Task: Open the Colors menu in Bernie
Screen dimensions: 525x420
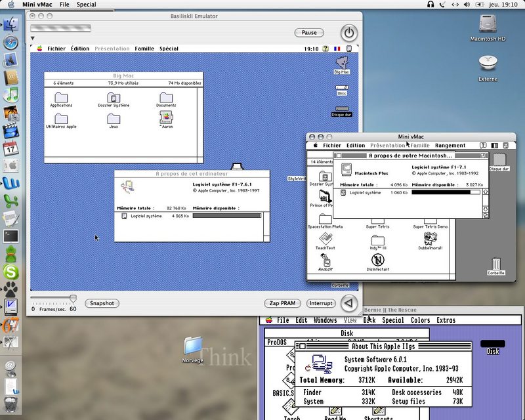Action: pos(420,320)
